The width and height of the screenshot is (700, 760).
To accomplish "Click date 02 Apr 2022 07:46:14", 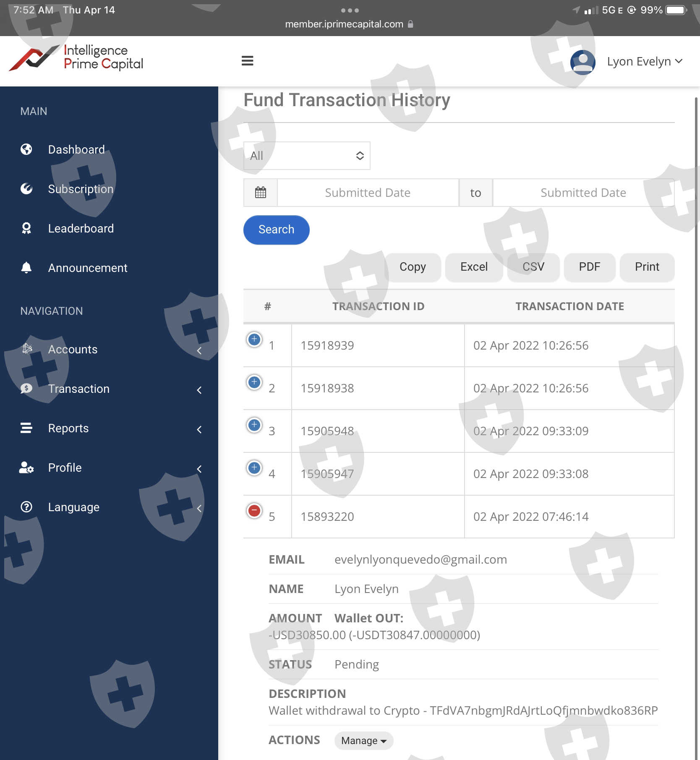I will point(531,517).
